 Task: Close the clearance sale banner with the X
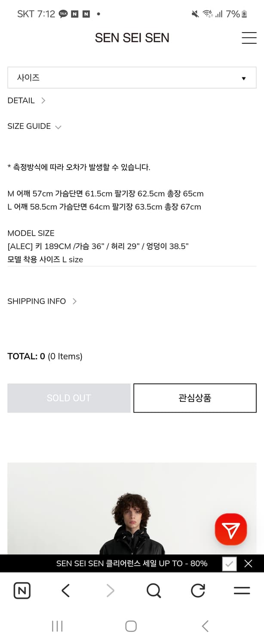click(x=248, y=564)
